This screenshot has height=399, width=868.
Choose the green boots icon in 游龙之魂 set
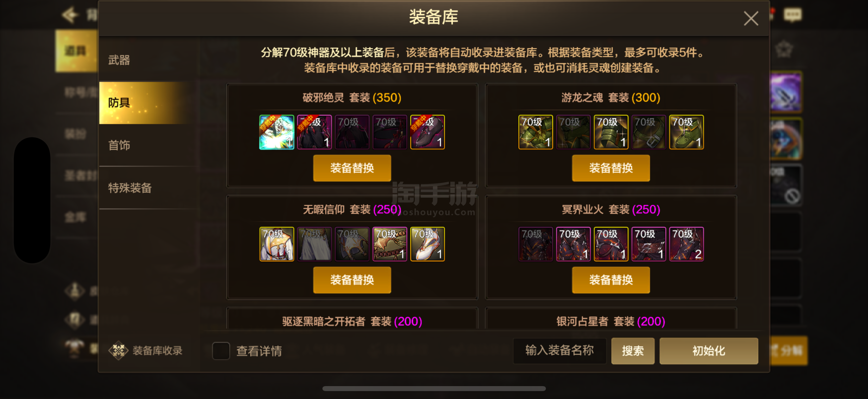pyautogui.click(x=686, y=132)
